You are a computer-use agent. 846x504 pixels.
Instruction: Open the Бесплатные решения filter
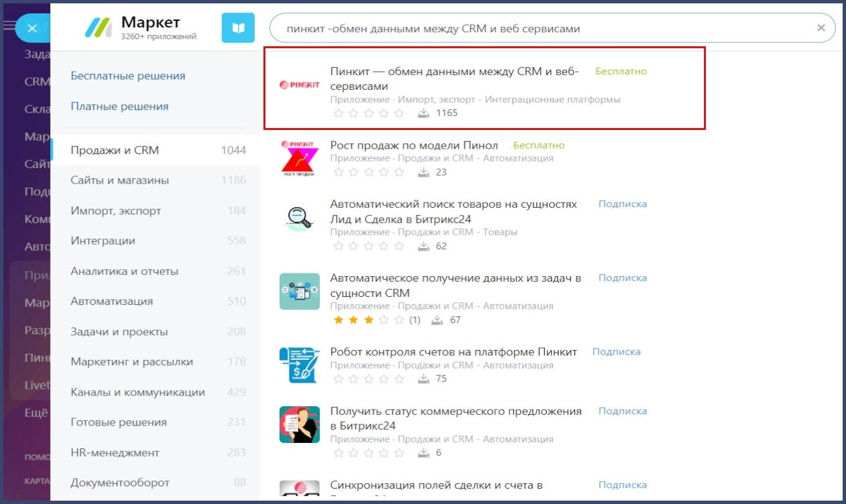click(x=128, y=76)
